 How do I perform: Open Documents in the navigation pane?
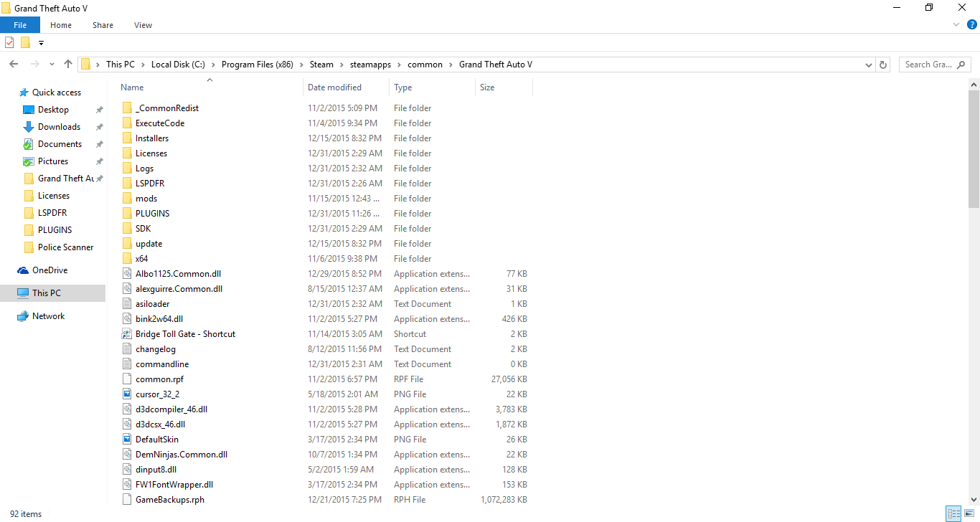point(60,144)
